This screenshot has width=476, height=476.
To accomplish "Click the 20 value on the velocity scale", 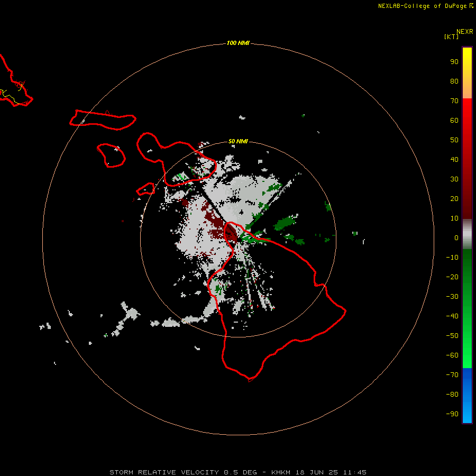I will click(x=454, y=199).
